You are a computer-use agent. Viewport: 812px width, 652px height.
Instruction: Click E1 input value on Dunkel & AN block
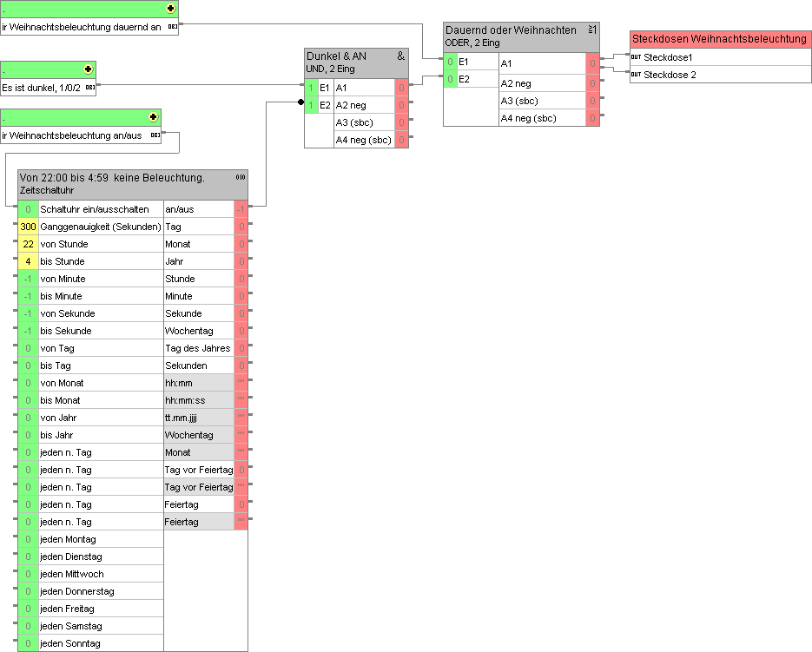point(311,88)
